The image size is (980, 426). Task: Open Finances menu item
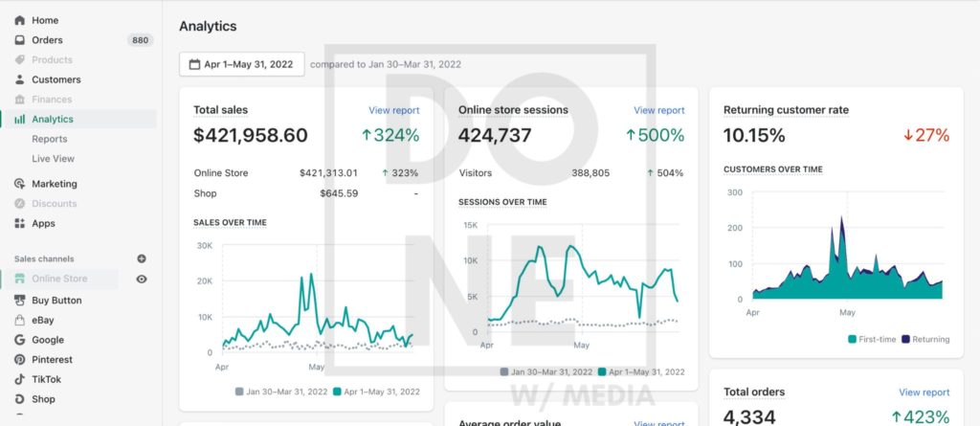pos(52,100)
